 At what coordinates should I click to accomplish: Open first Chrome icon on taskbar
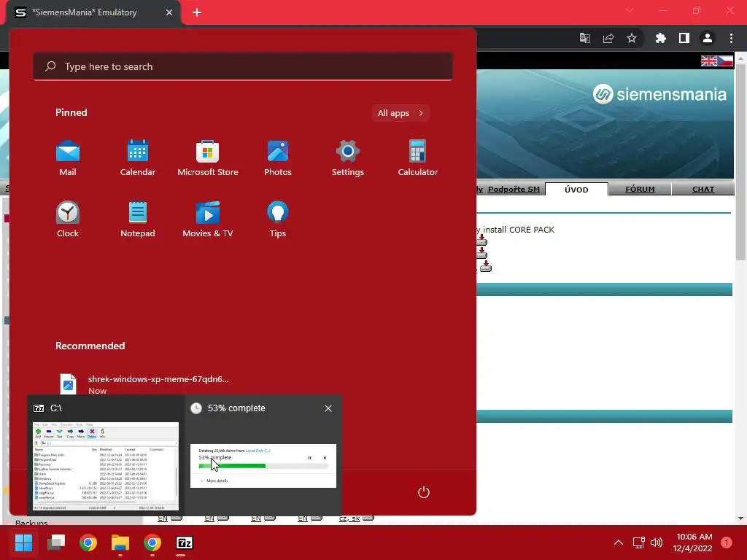88,542
